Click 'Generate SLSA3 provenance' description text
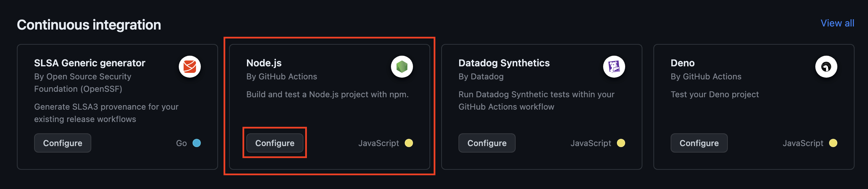 [x=106, y=113]
